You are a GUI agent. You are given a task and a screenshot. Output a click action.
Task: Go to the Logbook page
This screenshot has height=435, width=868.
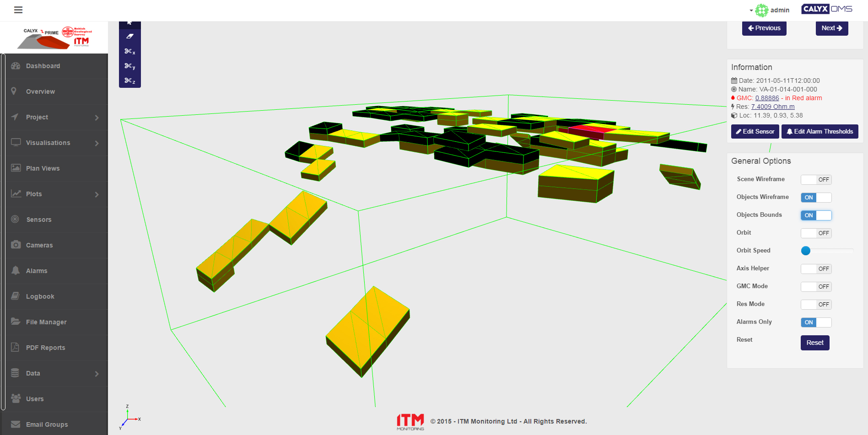[40, 296]
